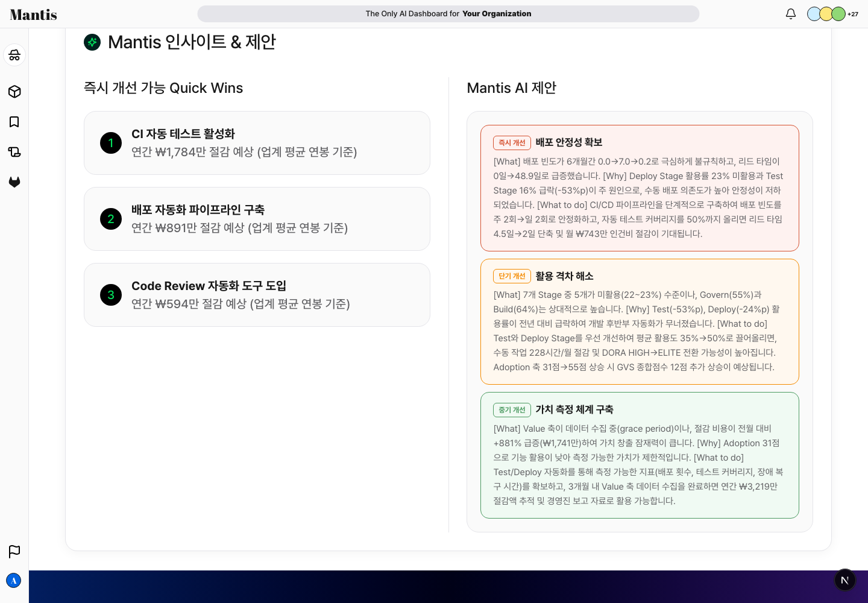Viewport: 868px width, 603px height.
Task: Open the 'CI 자동 테스트 활성화' card
Action: coord(257,143)
